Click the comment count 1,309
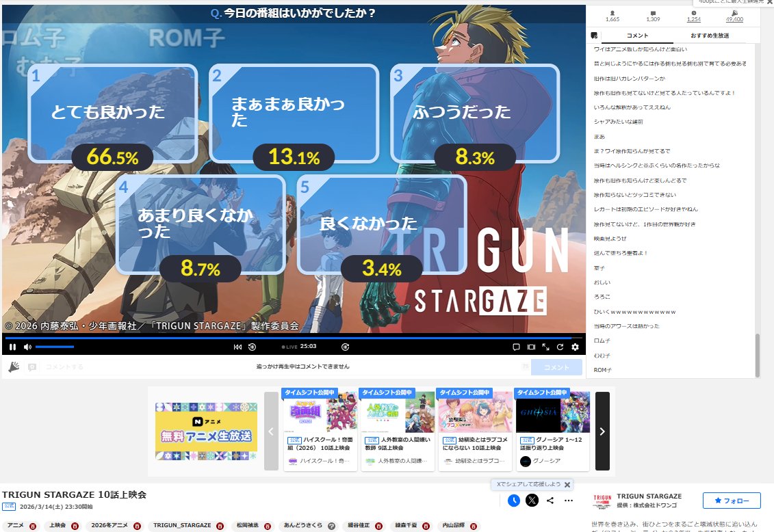Viewport: 774px width, 532px height. pos(653,16)
